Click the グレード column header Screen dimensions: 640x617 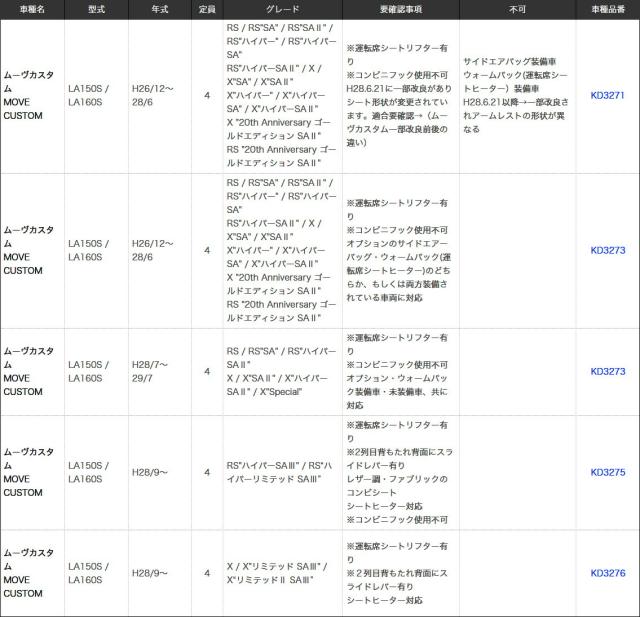tap(281, 10)
